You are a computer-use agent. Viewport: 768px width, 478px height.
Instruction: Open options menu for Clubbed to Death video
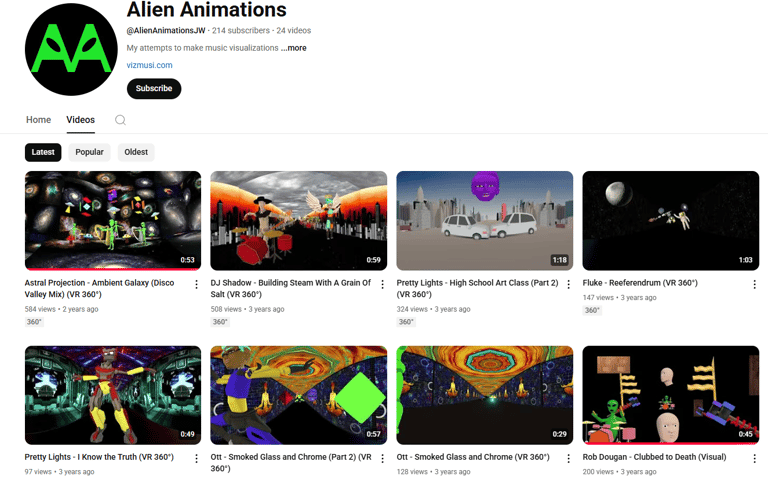(754, 458)
